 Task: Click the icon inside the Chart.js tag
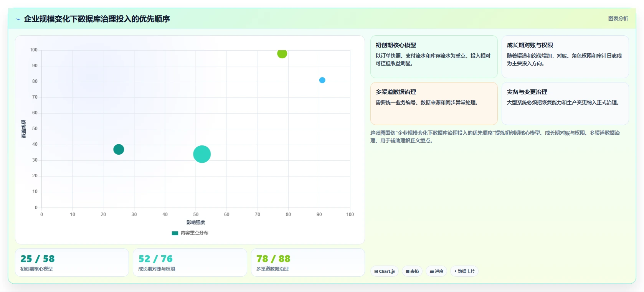pos(376,271)
